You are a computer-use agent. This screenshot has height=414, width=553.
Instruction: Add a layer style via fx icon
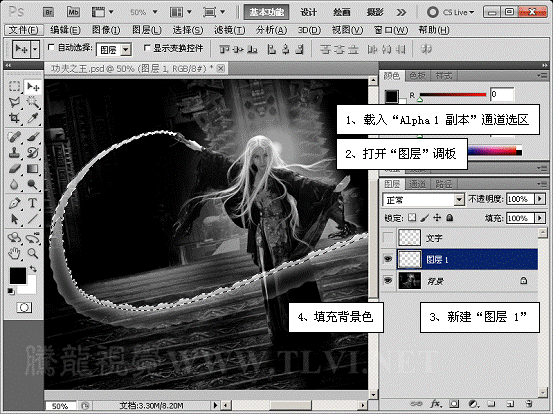(x=436, y=403)
